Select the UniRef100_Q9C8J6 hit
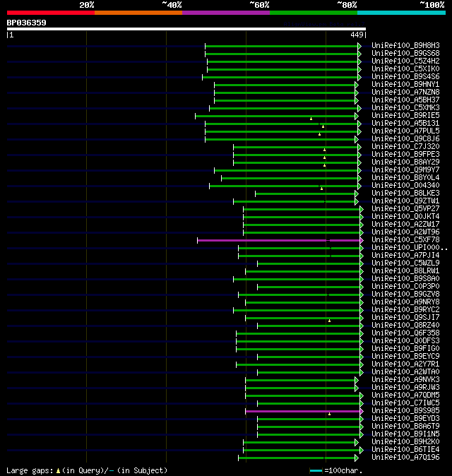The height and width of the screenshot is (476, 452). (x=405, y=138)
